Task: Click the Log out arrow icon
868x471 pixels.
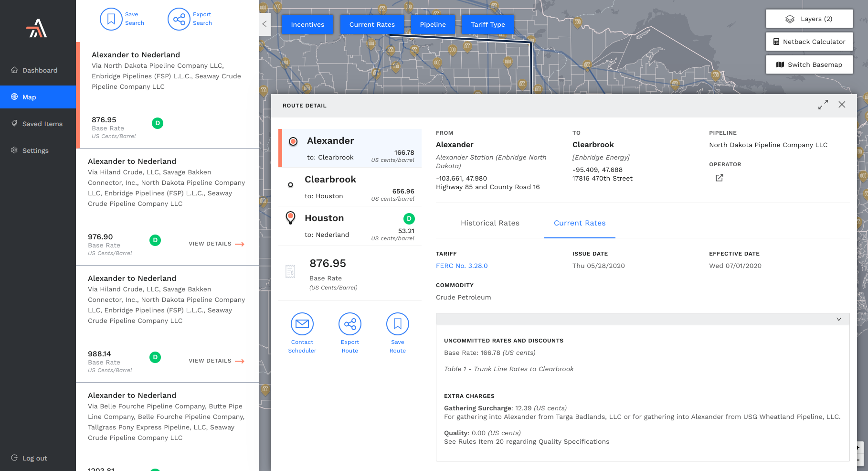Action: [x=14, y=458]
